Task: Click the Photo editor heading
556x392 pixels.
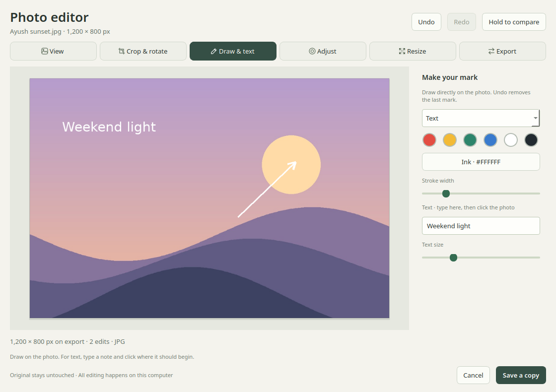Action: click(x=49, y=17)
